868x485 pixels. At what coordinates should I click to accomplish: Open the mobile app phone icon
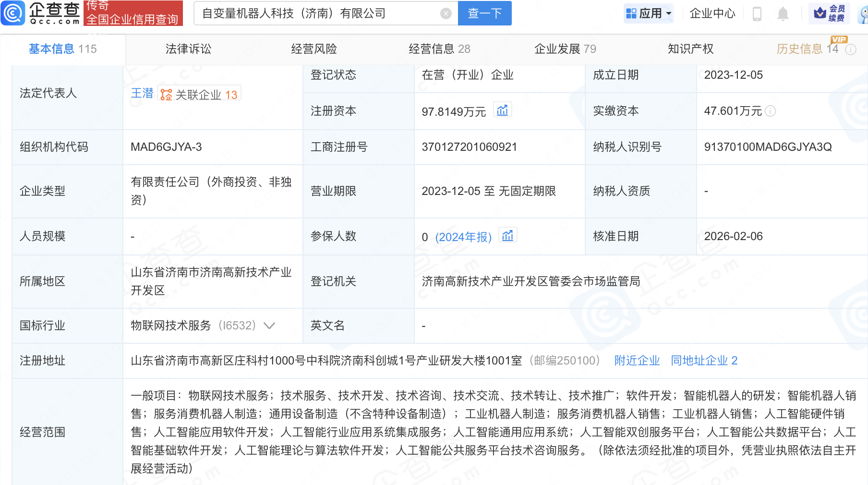click(x=757, y=13)
